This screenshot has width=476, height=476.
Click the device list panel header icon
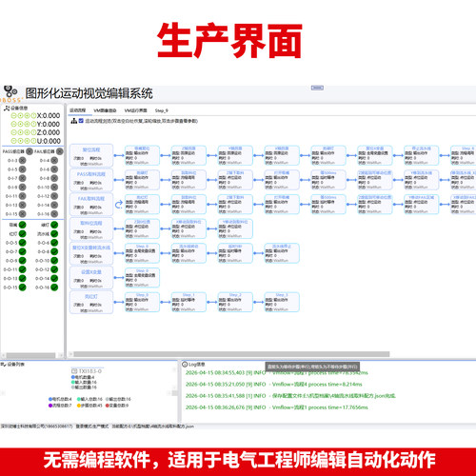point(4,365)
